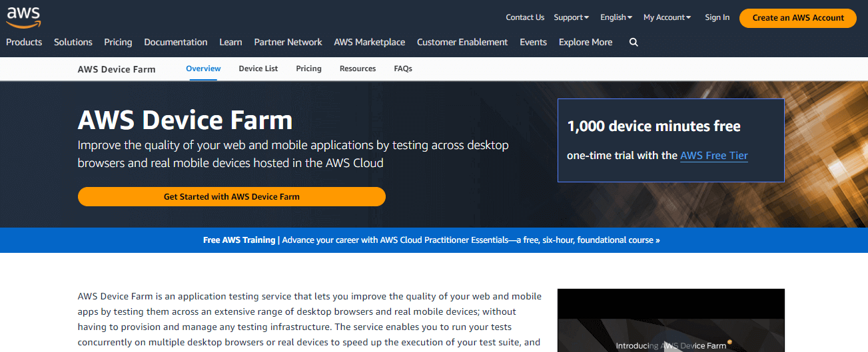The image size is (868, 352).
Task: Open the Contact Us link
Action: [x=525, y=17]
